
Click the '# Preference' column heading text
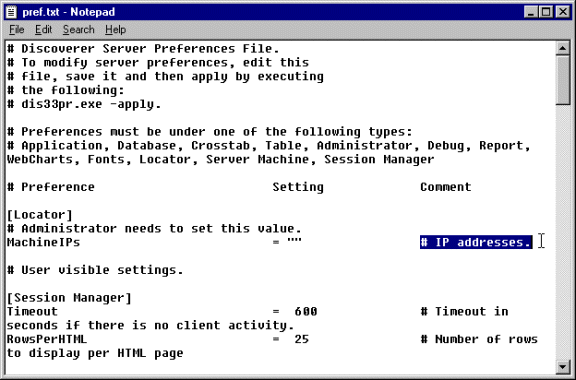pyautogui.click(x=51, y=187)
